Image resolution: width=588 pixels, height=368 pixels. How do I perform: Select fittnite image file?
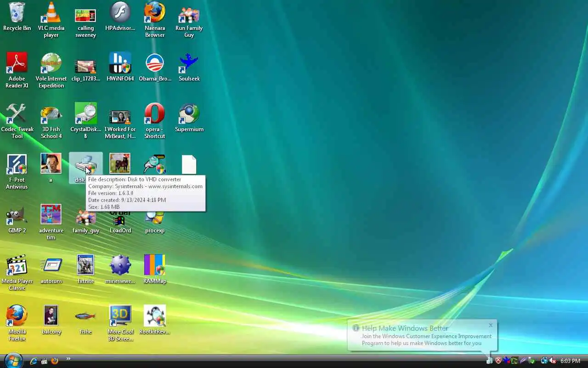85,270
